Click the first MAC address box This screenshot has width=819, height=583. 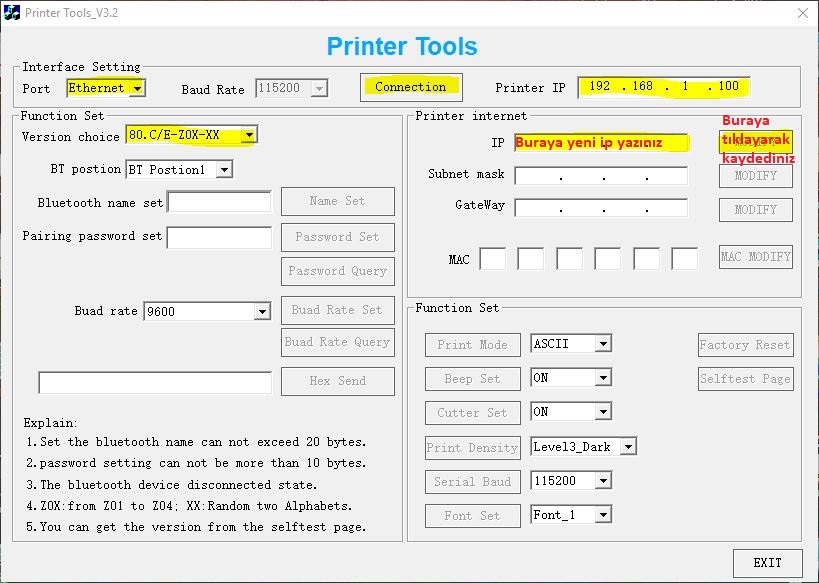point(492,259)
